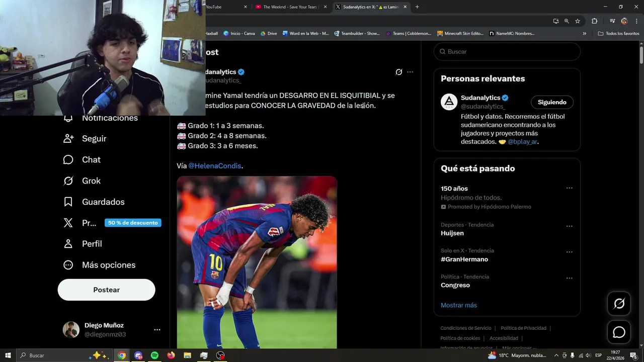Open the Drive bookmark
Viewport: 644px width, 362px height.
point(269,34)
